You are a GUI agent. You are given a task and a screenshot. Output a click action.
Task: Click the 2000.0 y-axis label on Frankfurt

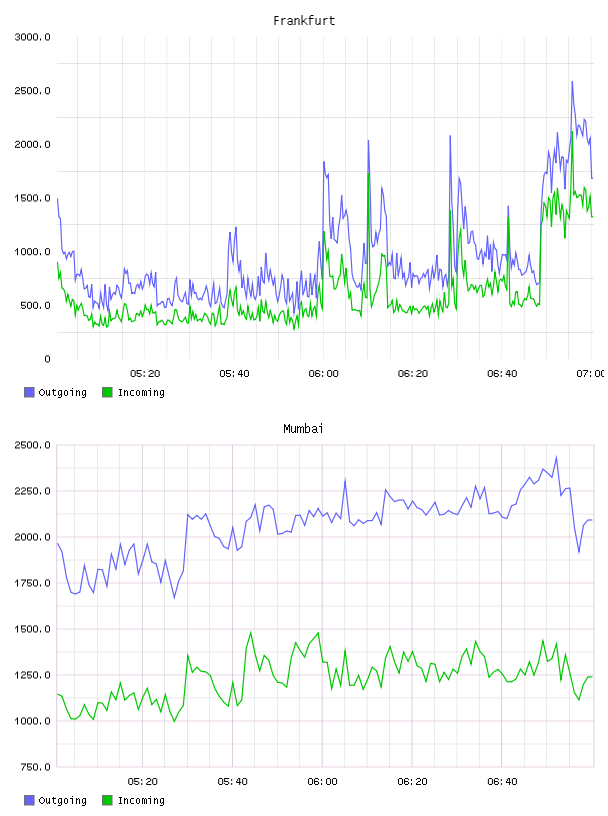point(32,144)
